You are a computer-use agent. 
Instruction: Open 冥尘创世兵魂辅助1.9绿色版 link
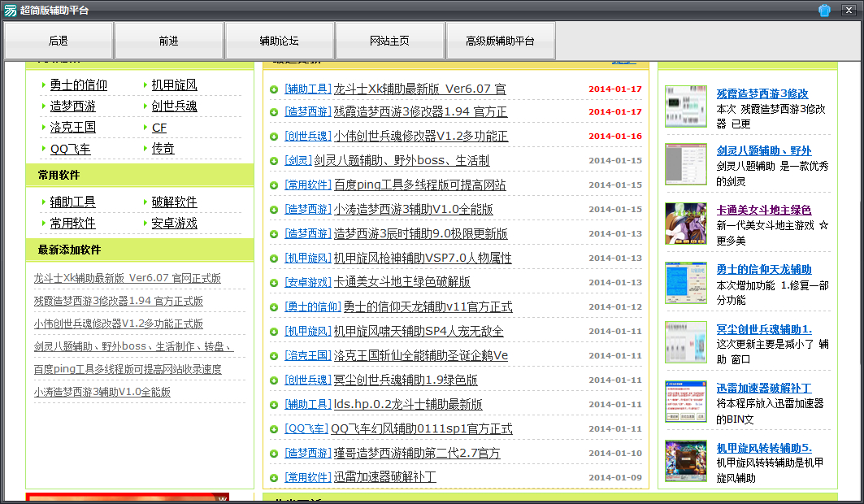click(x=406, y=380)
